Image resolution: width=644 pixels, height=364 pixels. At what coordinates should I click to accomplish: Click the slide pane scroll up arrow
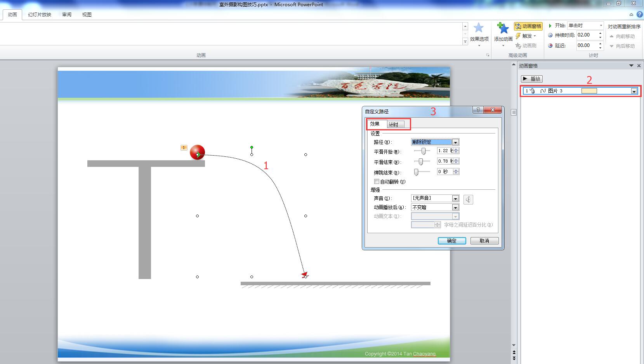pyautogui.click(x=514, y=65)
